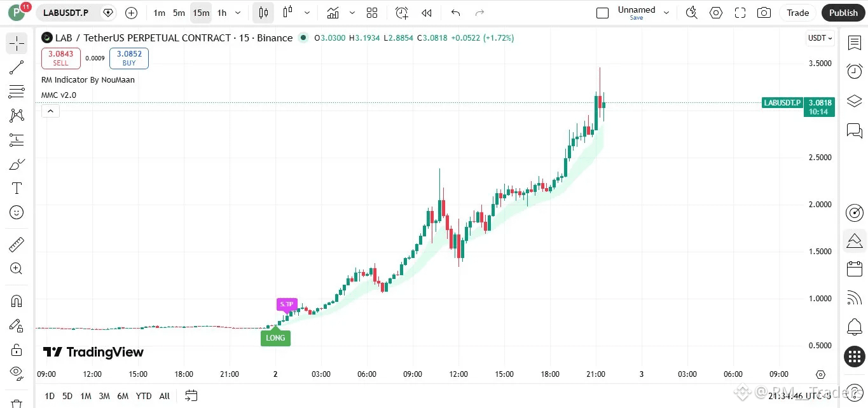Select the 1m timeframe
The image size is (868, 408).
(x=160, y=13)
